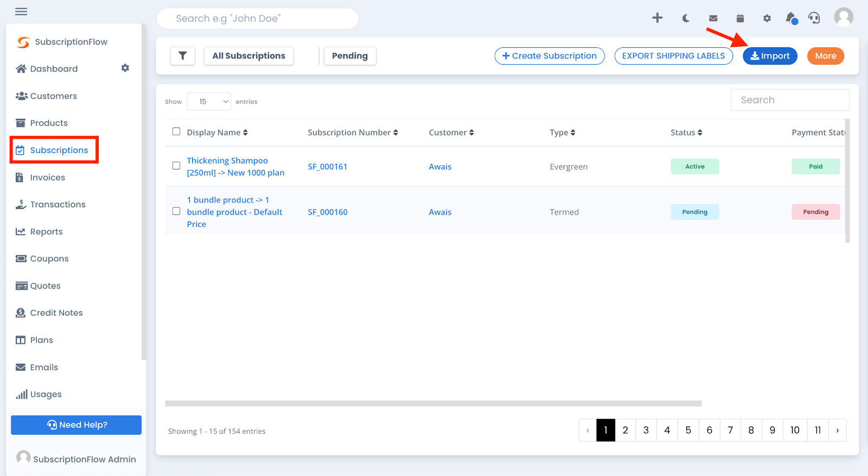Open customer Awais in SF_000160 row
The height and width of the screenshot is (476, 868).
[440, 212]
